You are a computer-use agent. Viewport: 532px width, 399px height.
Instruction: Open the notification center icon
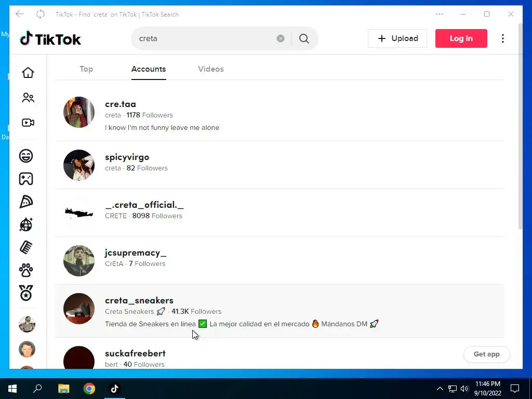coord(515,389)
